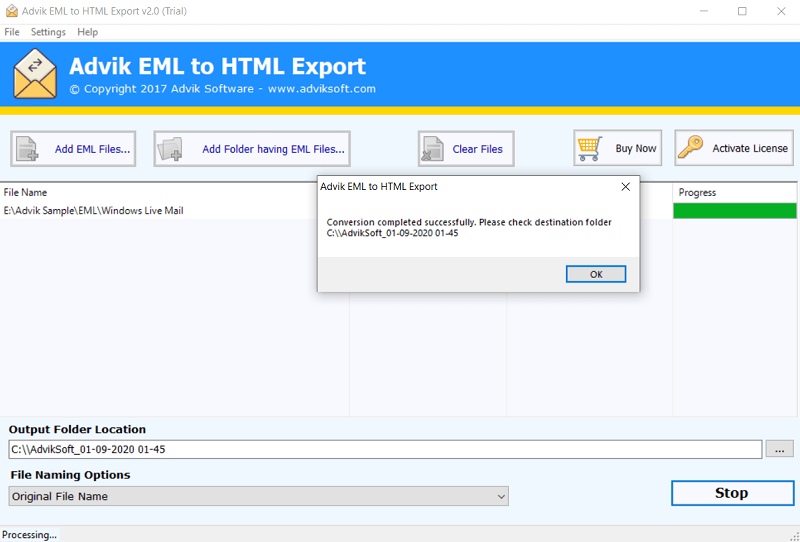Click the golden key icon on Activate License
800x542 pixels.
pos(691,148)
